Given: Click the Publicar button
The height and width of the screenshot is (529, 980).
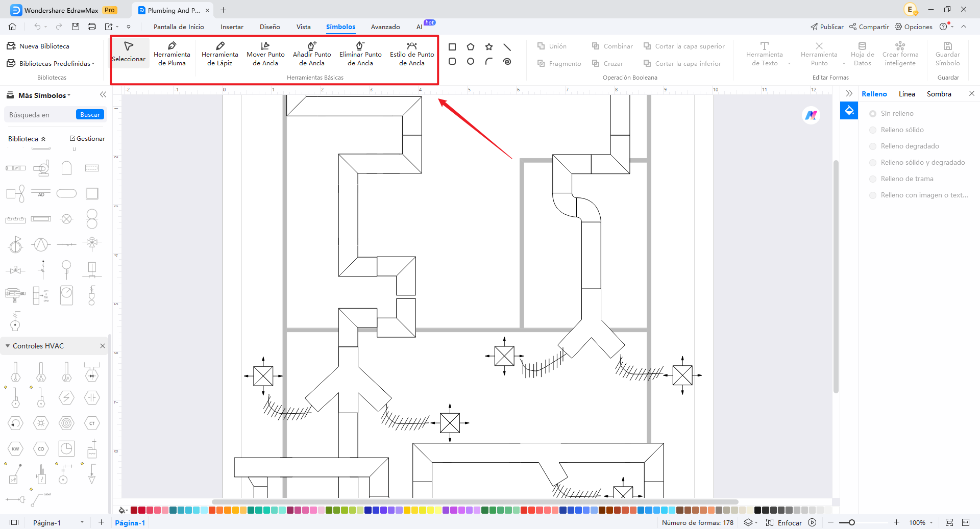Looking at the screenshot, I should click(827, 27).
